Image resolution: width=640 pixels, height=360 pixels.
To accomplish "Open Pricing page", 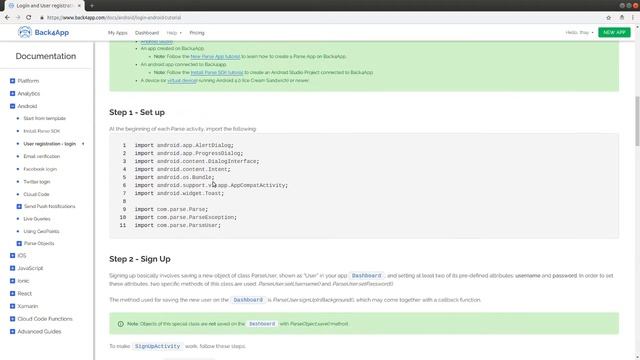I will coord(197,33).
